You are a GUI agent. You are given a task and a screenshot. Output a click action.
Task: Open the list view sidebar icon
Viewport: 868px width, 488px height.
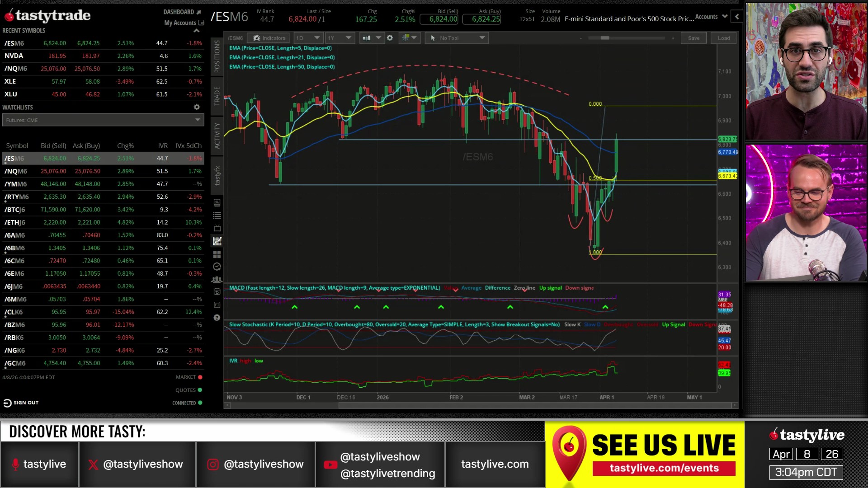click(217, 216)
